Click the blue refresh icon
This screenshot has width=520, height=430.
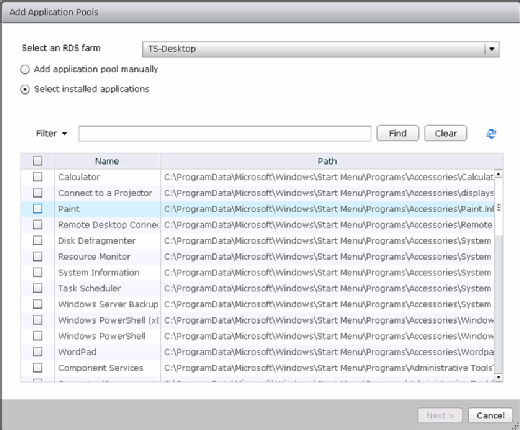click(x=491, y=134)
